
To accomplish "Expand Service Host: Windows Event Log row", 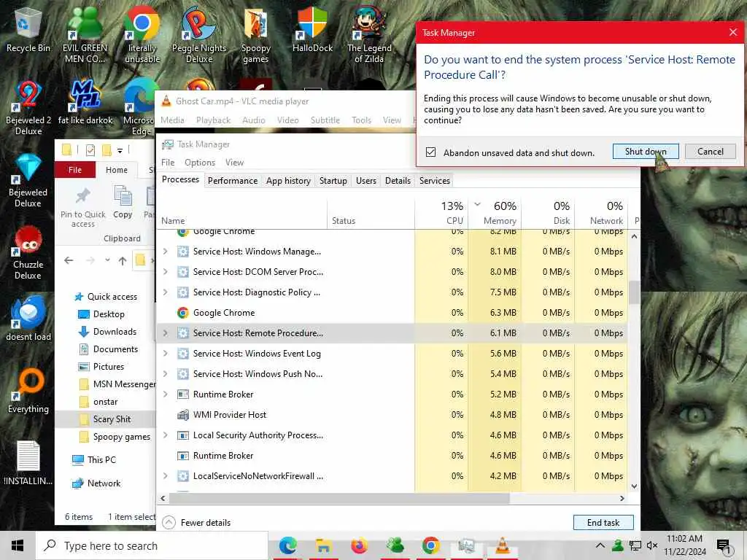I will [x=166, y=354].
